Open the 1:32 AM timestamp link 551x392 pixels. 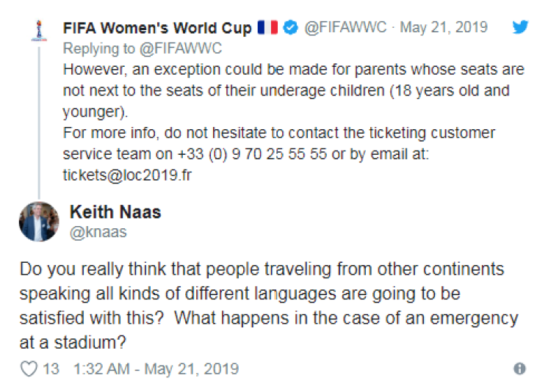tap(156, 369)
